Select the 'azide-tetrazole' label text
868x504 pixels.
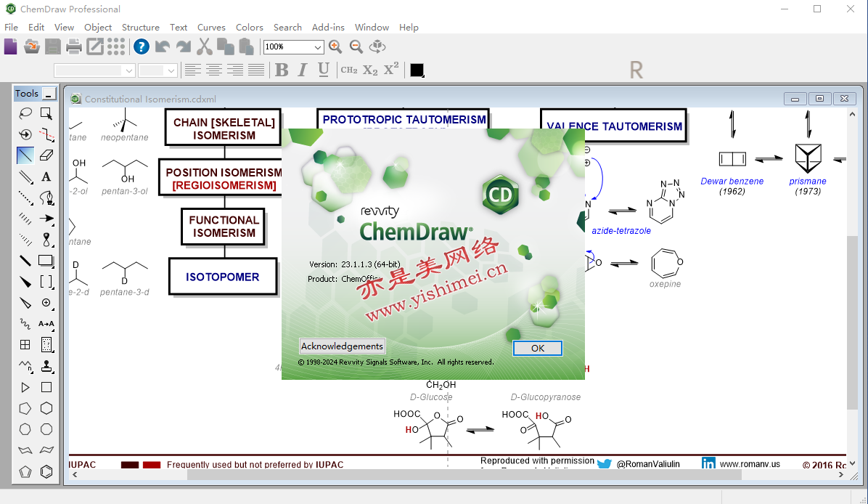(x=621, y=231)
